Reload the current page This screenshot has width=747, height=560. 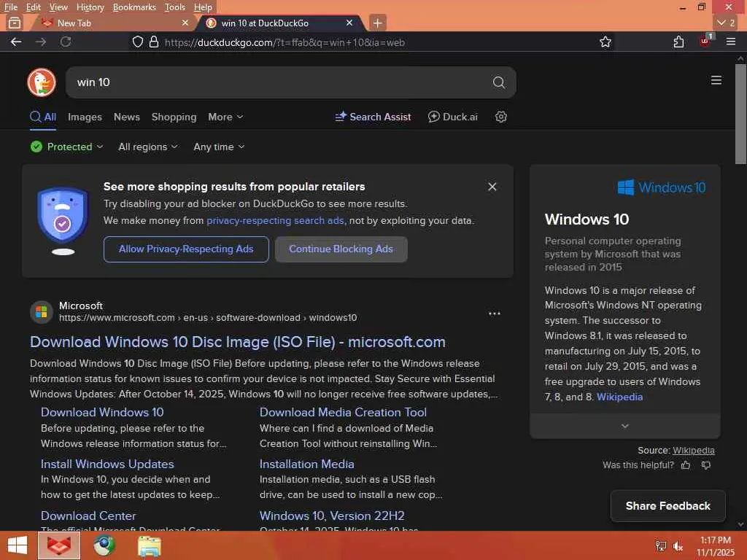66,42
